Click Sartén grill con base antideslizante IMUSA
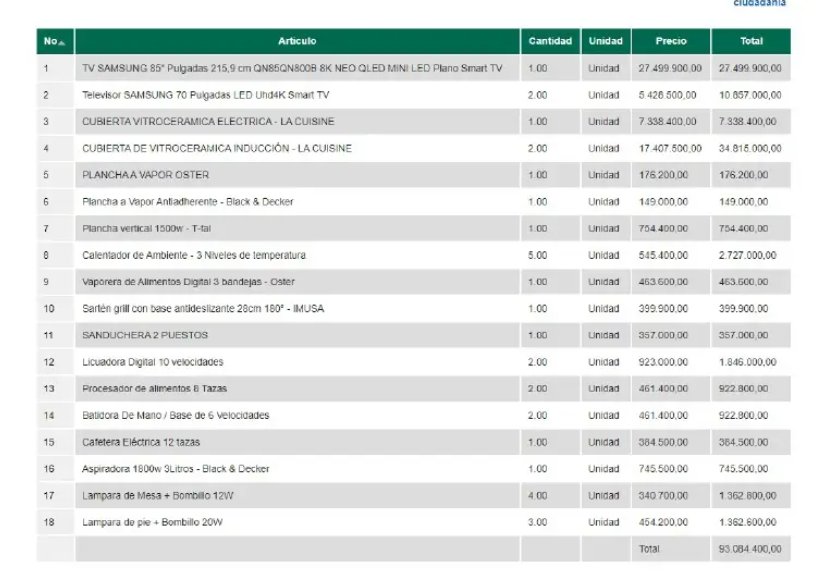 (x=203, y=309)
